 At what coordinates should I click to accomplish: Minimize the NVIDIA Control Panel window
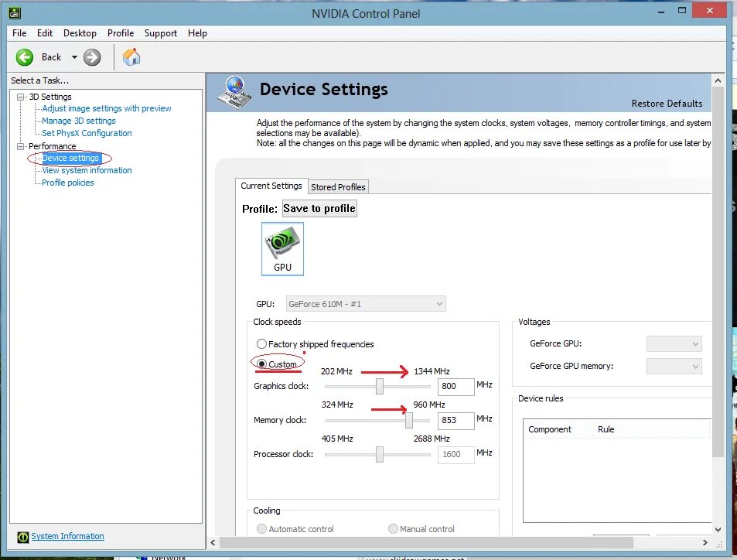(661, 12)
